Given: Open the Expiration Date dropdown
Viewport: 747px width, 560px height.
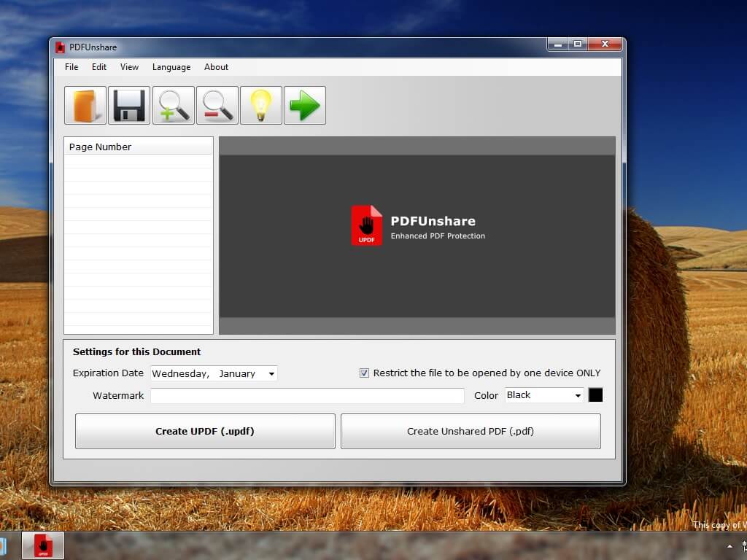Looking at the screenshot, I should pos(213,373).
